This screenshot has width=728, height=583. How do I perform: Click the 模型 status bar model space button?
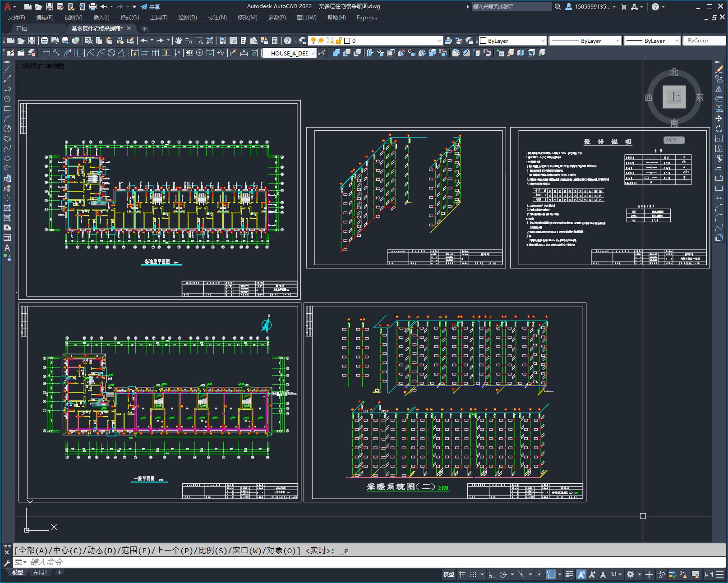pos(449,574)
